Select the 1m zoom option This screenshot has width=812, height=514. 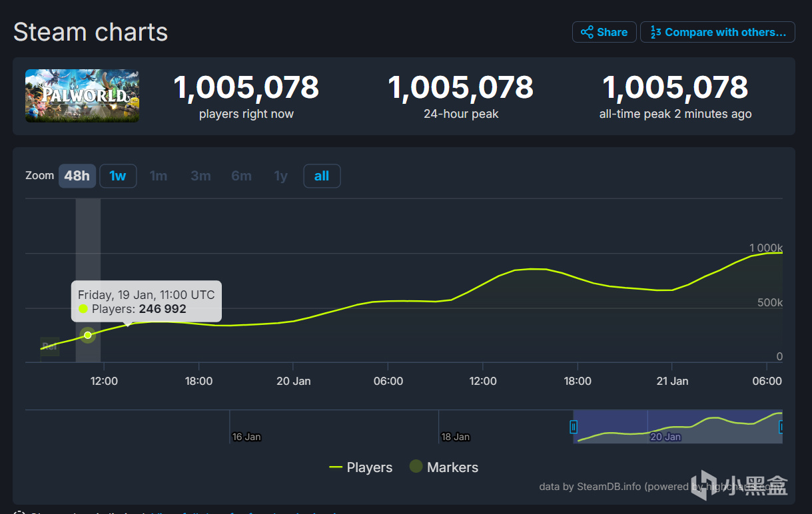pyautogui.click(x=159, y=176)
